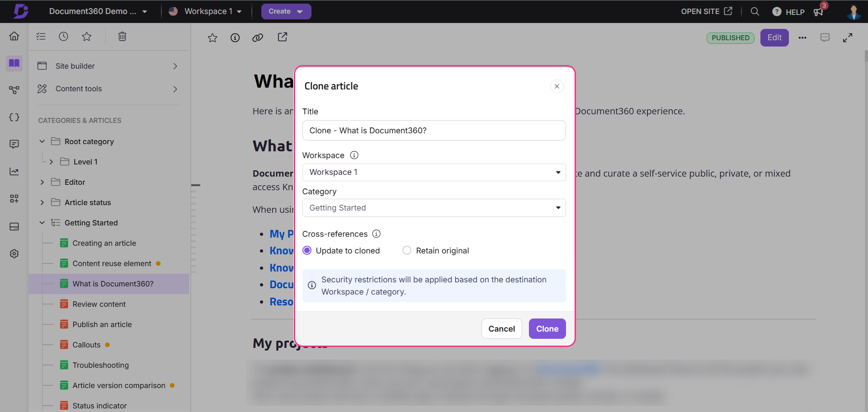Screen dimensions: 868x412
Task: Open the Category dropdown in dialog
Action: [x=434, y=208]
